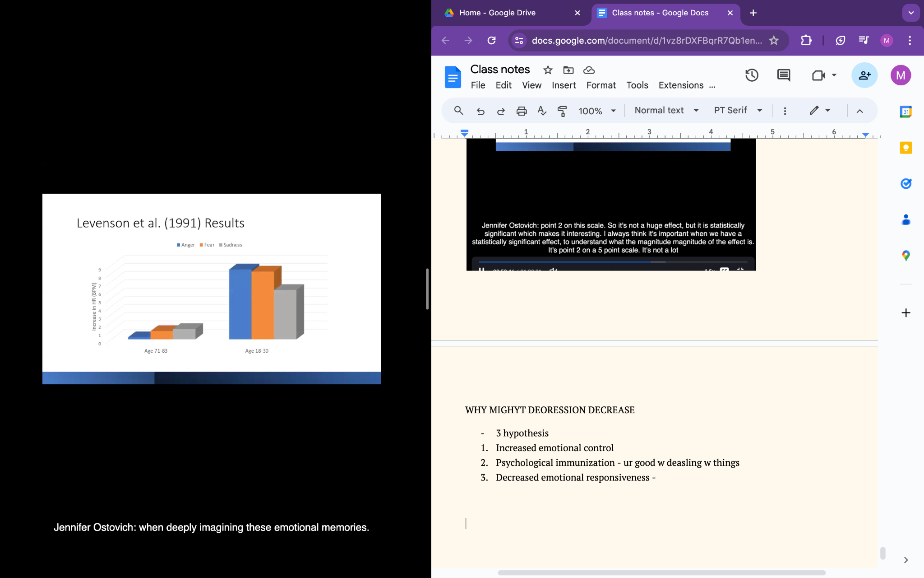Collapse the toolbar with up chevron
924x578 pixels.
point(859,111)
